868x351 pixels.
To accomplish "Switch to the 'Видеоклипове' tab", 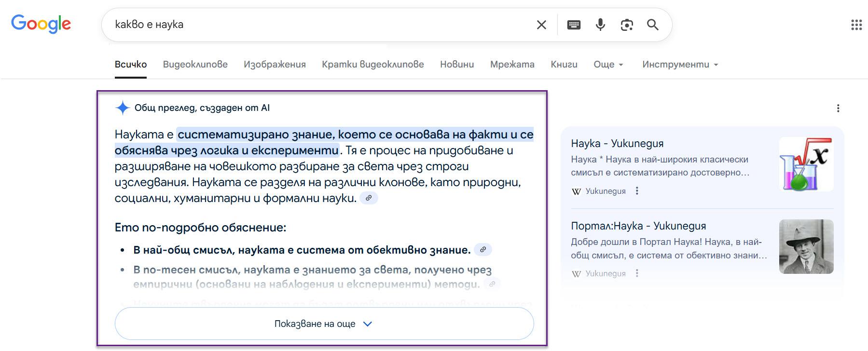I will (x=195, y=65).
